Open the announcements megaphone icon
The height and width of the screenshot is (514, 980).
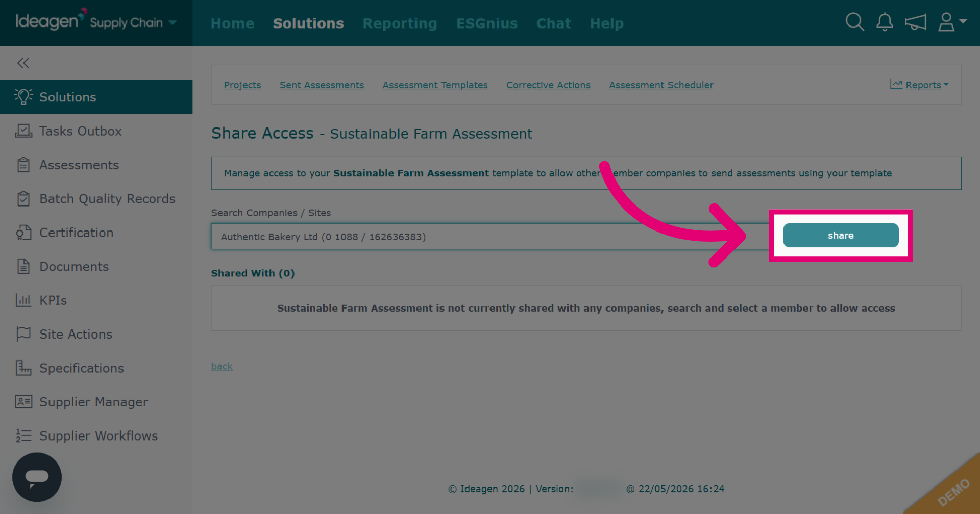(915, 22)
